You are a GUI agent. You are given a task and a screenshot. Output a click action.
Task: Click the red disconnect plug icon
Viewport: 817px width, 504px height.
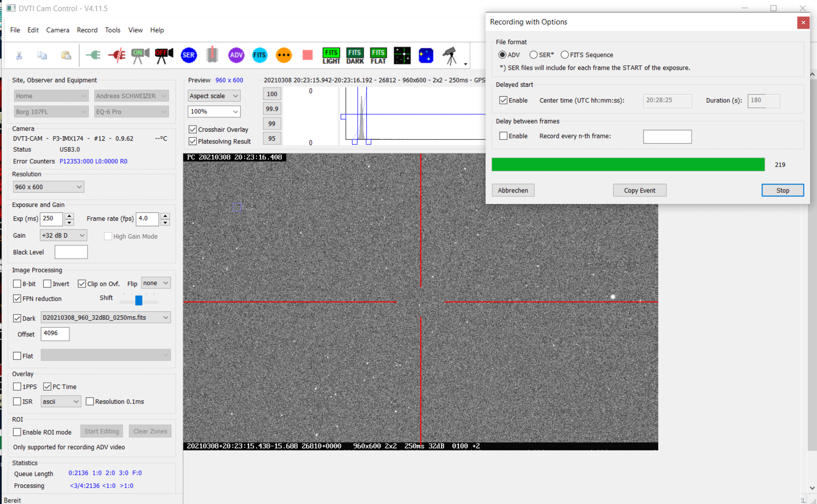[x=116, y=55]
